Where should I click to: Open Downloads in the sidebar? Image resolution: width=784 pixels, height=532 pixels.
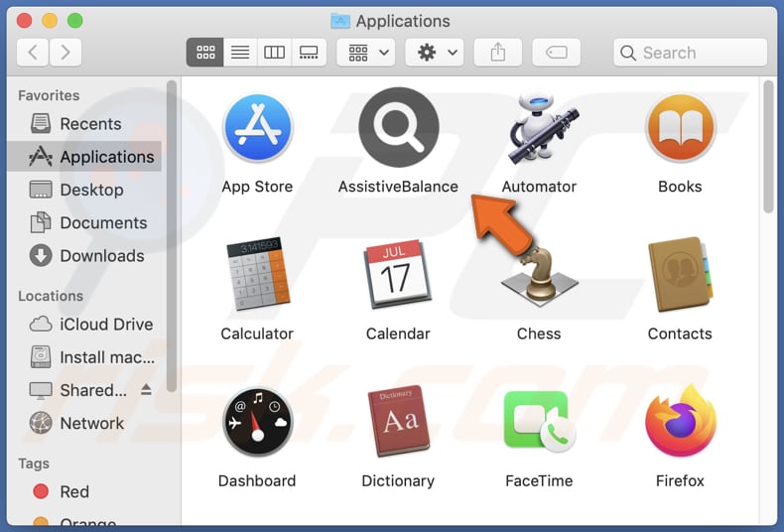84,255
